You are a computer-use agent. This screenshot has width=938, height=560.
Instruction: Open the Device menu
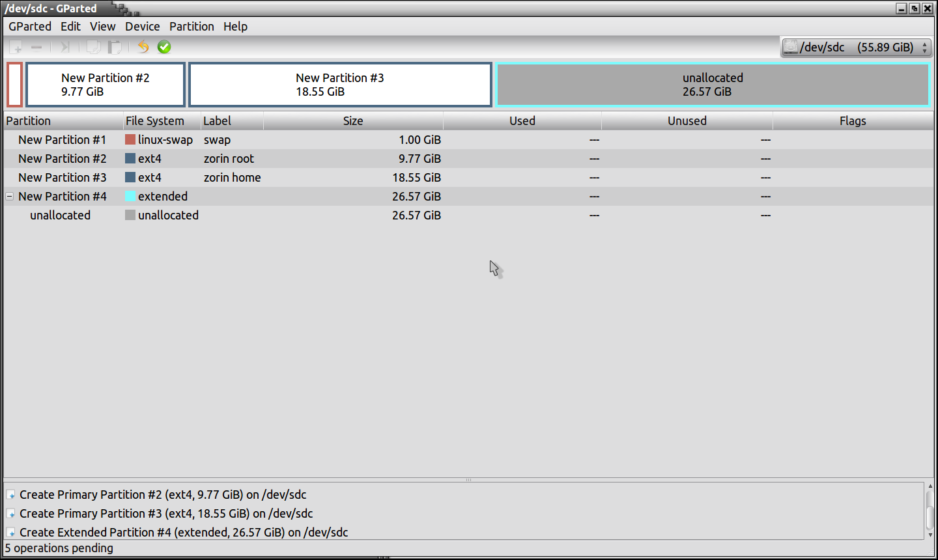[142, 26]
